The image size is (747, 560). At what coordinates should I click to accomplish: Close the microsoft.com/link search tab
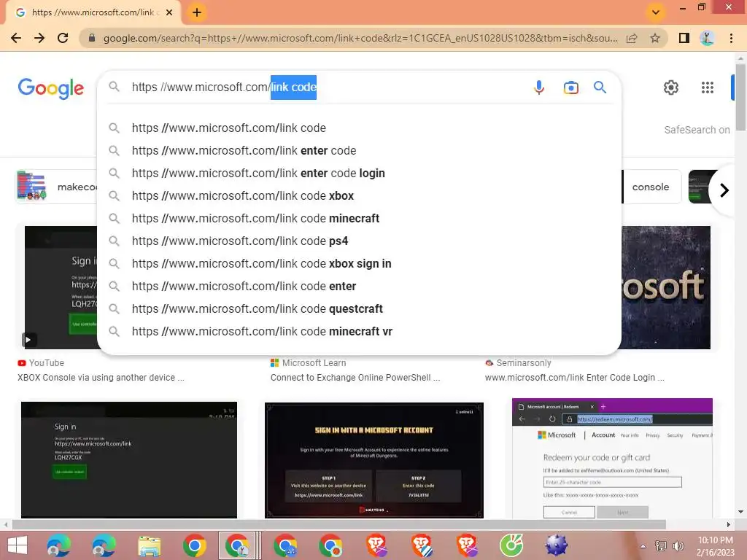tap(169, 12)
